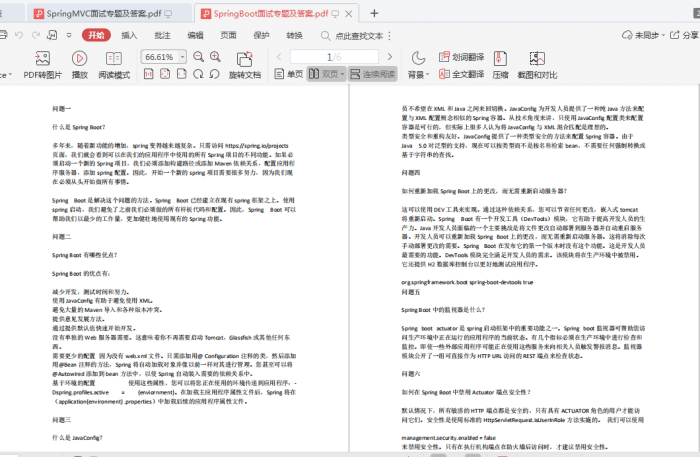The image size is (700, 457).
Task: Click the file convert quick-access icon
Action: (x=52, y=35)
